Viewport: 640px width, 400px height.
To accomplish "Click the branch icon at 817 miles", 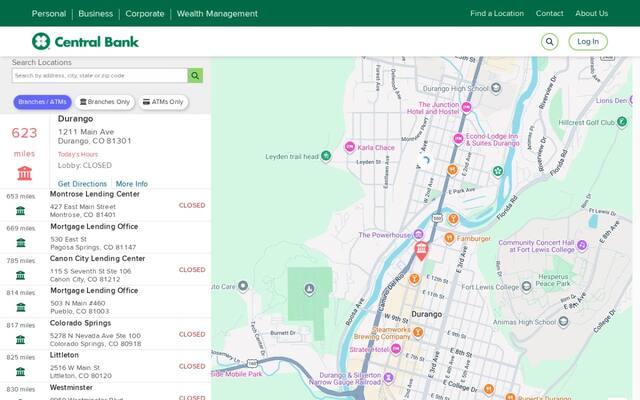I will pos(20,340).
